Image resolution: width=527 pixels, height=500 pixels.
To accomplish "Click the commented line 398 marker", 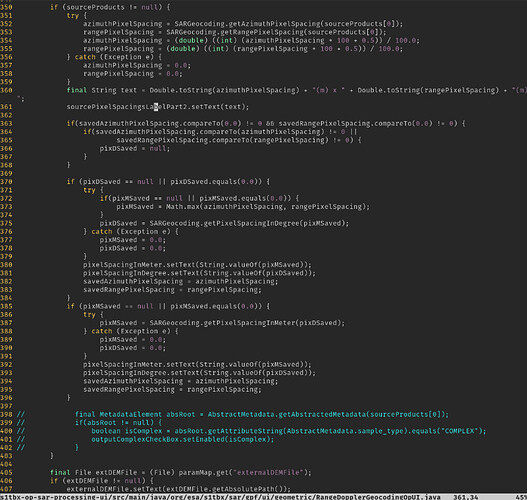I will (x=21, y=414).
